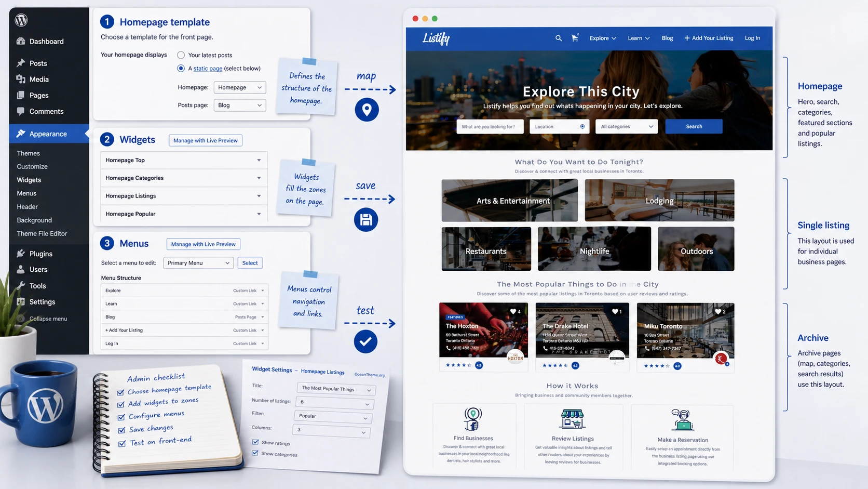The width and height of the screenshot is (868, 489).
Task: Click Manage with Live Preview for Menus
Action: [204, 244]
